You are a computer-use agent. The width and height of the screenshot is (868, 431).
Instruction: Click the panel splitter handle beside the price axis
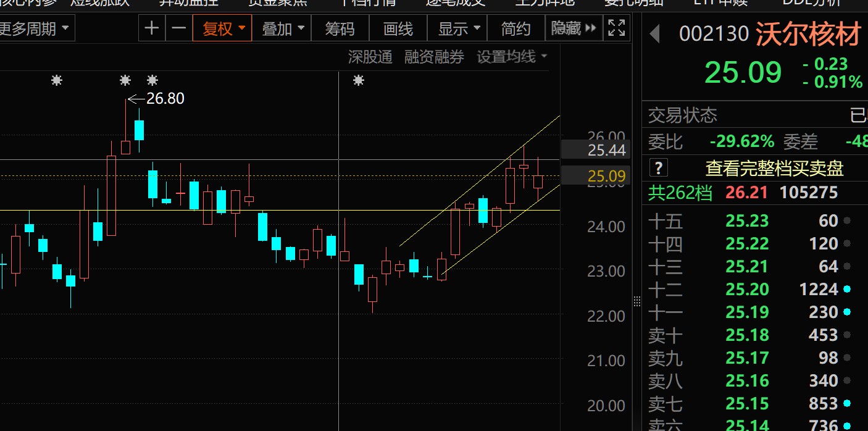click(637, 301)
